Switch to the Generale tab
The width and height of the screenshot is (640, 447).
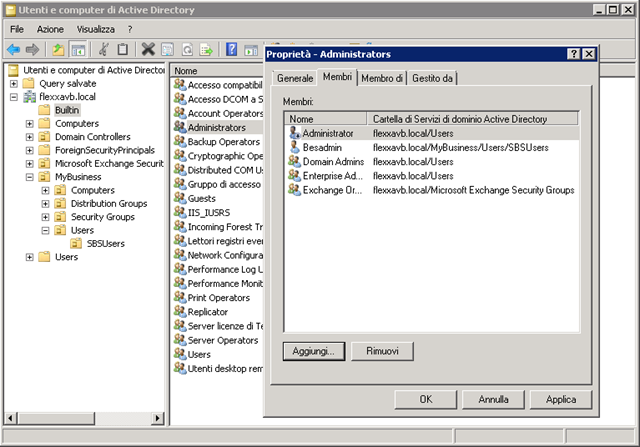[x=295, y=78]
